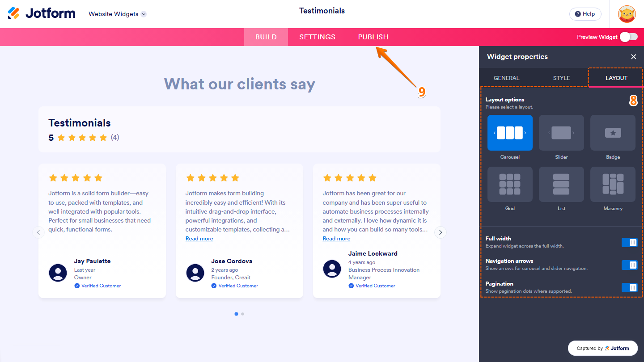The image size is (644, 362).
Task: Click the carousel next arrow
Action: (441, 232)
